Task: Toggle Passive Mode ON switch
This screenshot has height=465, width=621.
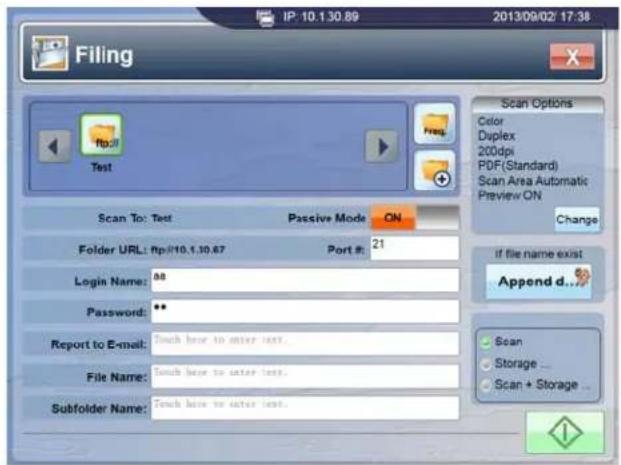Action: (415, 218)
